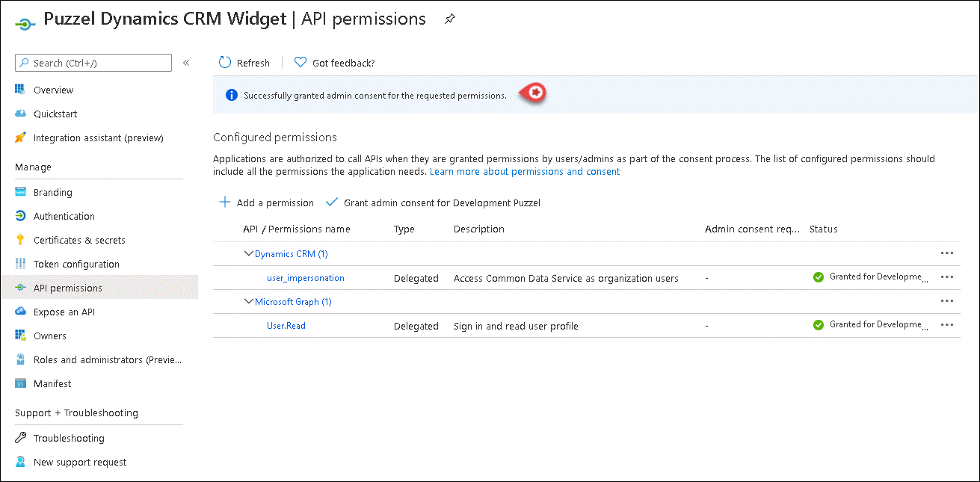Collapse the Microsoft Graph (1) permission group
This screenshot has height=482, width=980.
coord(249,302)
